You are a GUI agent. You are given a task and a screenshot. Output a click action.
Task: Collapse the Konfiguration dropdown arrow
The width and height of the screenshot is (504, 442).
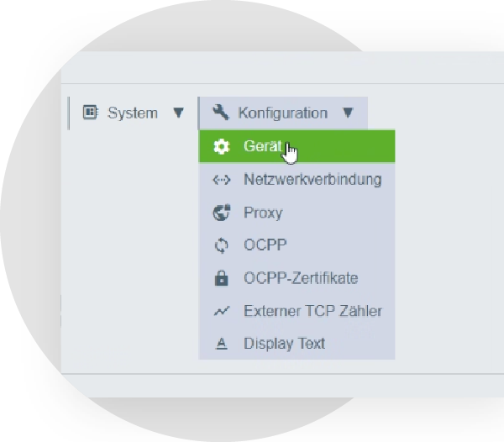(349, 113)
